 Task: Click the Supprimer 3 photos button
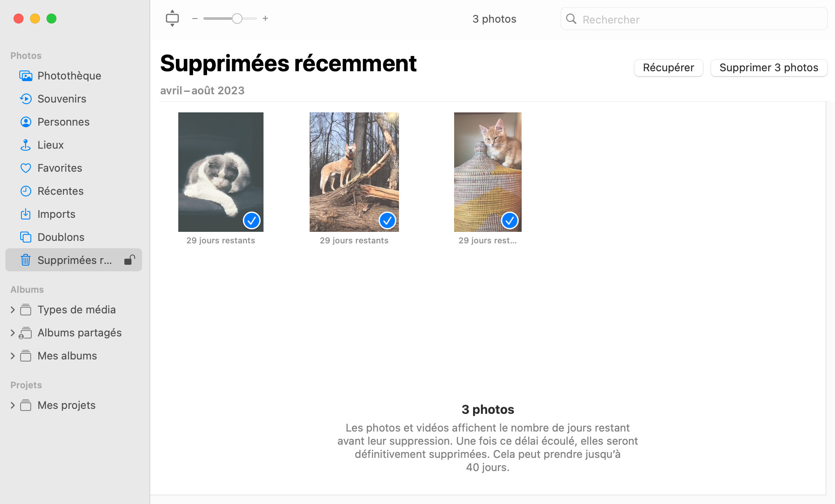(769, 68)
